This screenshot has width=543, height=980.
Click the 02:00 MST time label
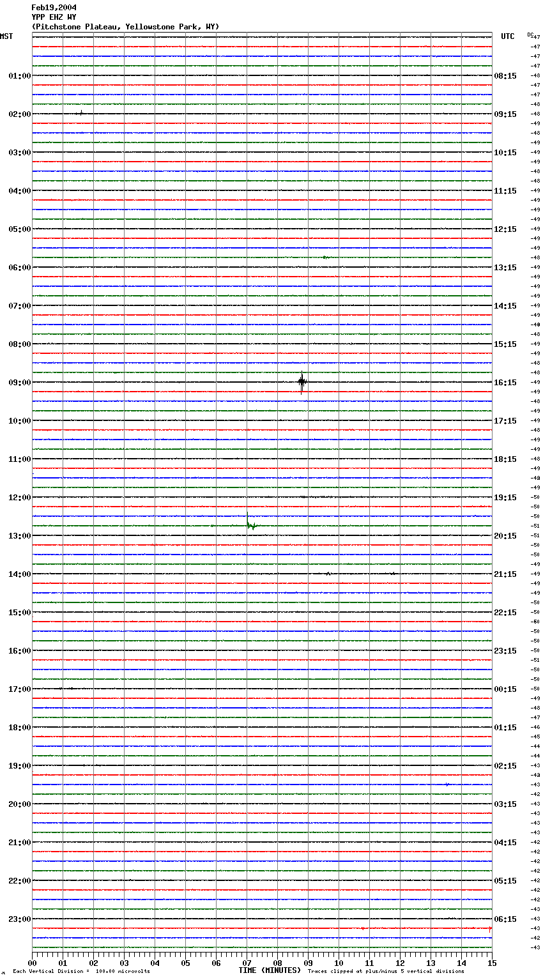pos(19,114)
